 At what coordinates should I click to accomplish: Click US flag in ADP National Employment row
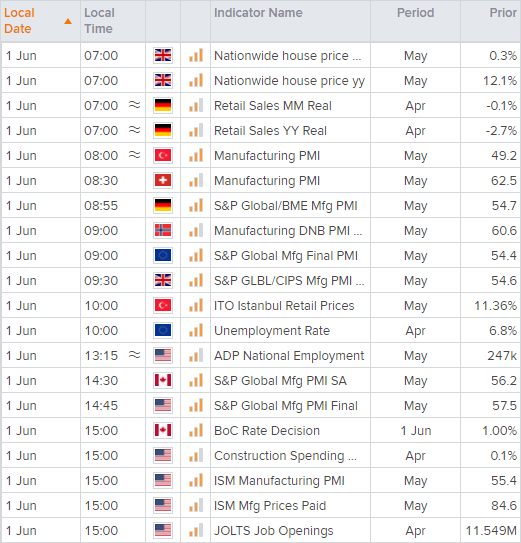tap(163, 355)
